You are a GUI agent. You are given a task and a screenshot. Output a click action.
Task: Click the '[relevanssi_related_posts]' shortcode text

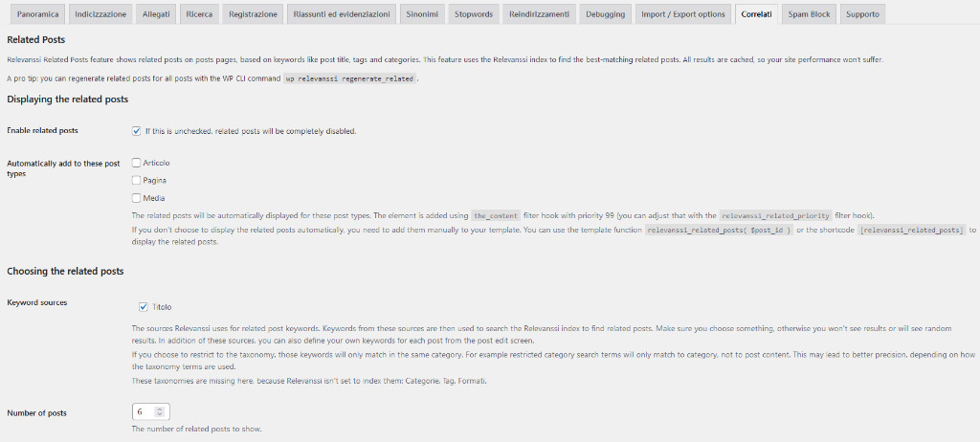tap(911, 230)
